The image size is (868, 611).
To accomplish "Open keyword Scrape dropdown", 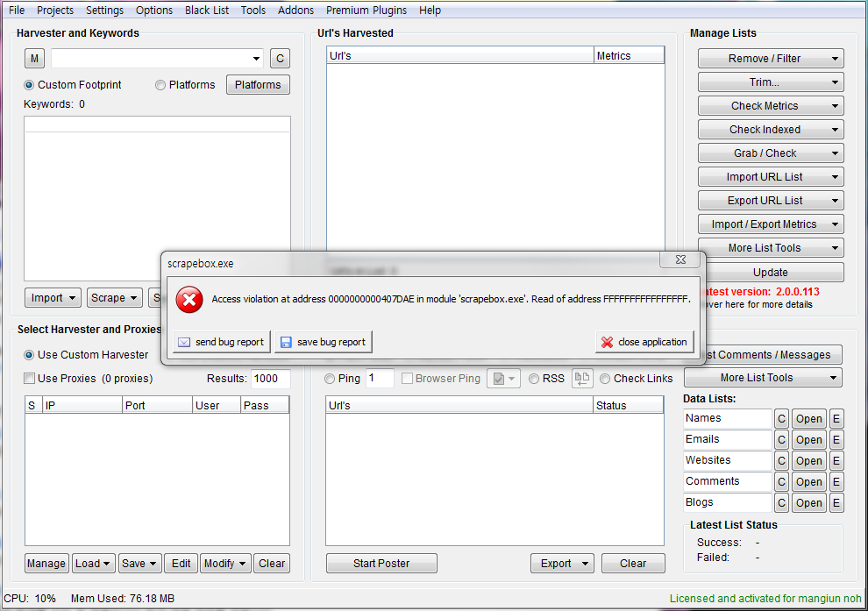I will [x=114, y=298].
